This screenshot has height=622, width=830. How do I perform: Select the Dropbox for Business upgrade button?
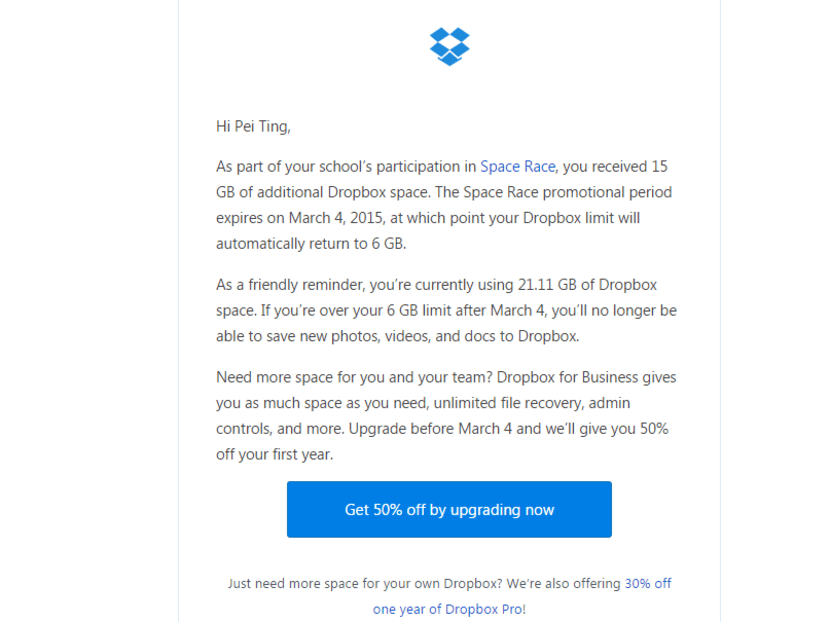click(449, 509)
